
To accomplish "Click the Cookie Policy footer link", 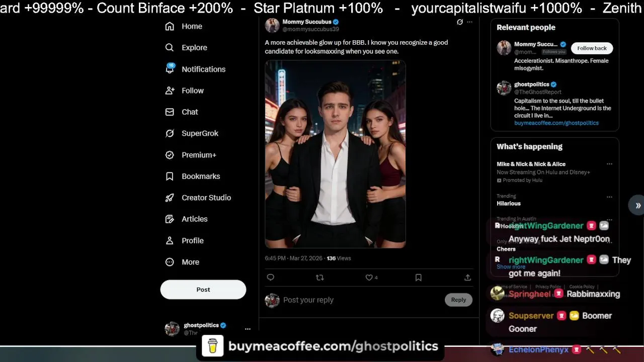I will (x=582, y=287).
